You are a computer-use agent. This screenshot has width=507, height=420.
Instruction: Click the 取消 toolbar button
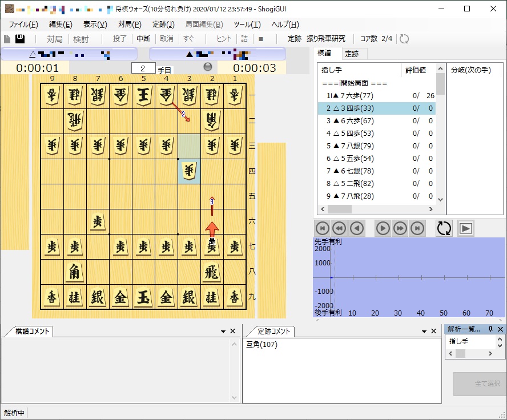[x=167, y=39]
